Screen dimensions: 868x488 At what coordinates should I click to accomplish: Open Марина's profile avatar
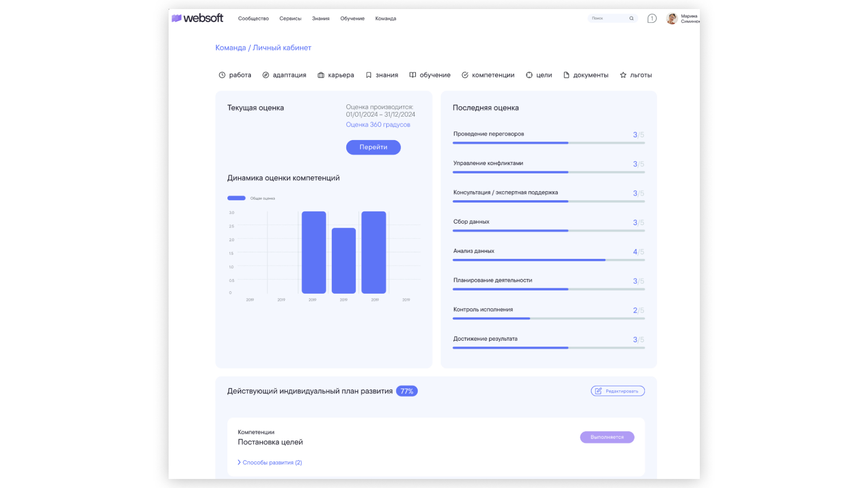(x=672, y=19)
